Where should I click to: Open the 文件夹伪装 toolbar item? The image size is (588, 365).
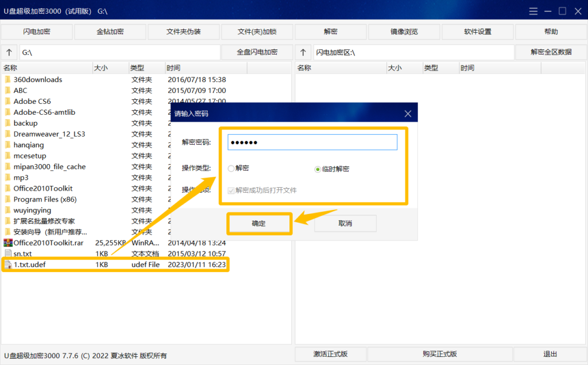pyautogui.click(x=184, y=32)
